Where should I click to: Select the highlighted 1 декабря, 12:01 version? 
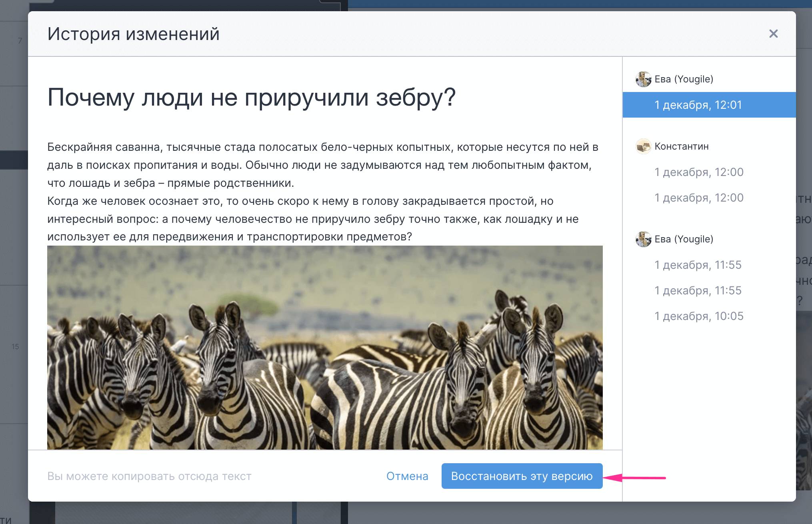coord(698,105)
